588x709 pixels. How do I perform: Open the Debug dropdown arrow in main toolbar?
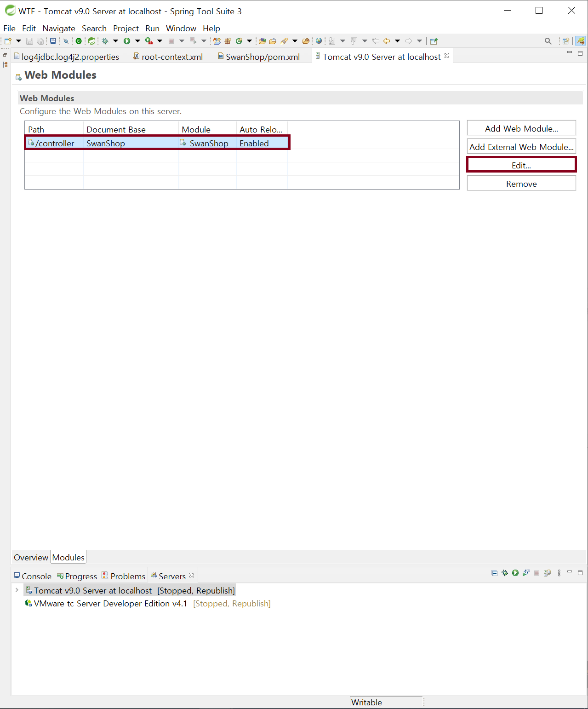[x=116, y=41]
